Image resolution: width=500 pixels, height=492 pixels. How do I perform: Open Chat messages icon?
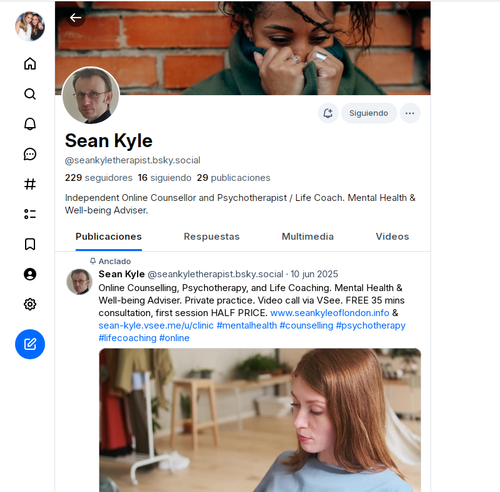pos(30,154)
